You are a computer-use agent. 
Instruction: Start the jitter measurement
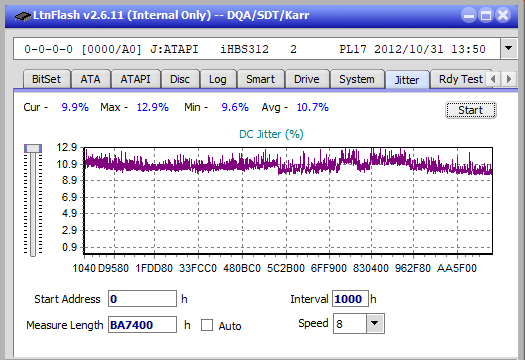[x=471, y=110]
